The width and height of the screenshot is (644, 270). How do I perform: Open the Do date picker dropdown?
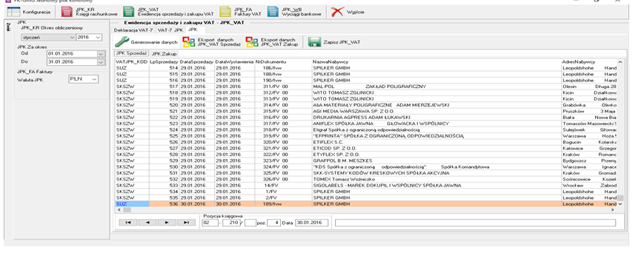pos(101,62)
